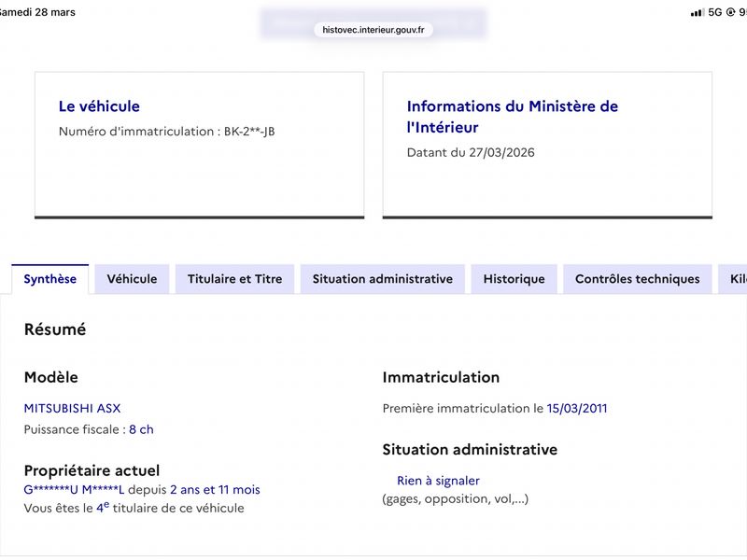Image resolution: width=747 pixels, height=560 pixels.
Task: Click the 'Vous êtes le 4e titulaire' line
Action: pos(134,508)
